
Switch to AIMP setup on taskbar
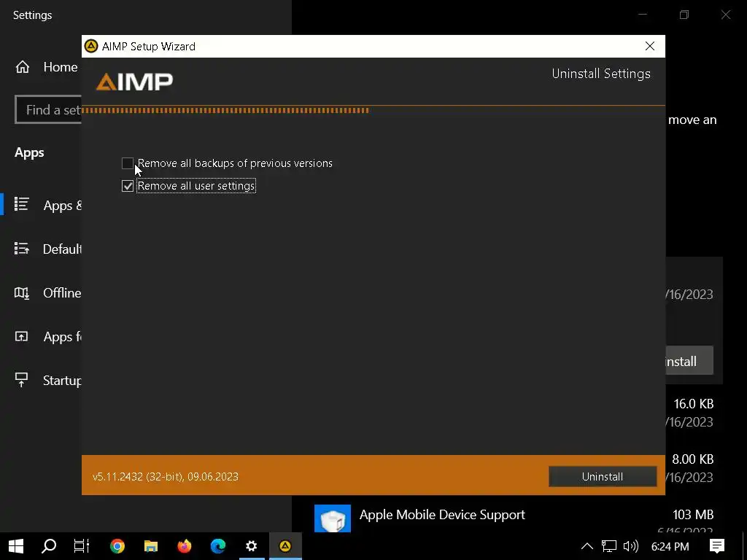(x=285, y=546)
